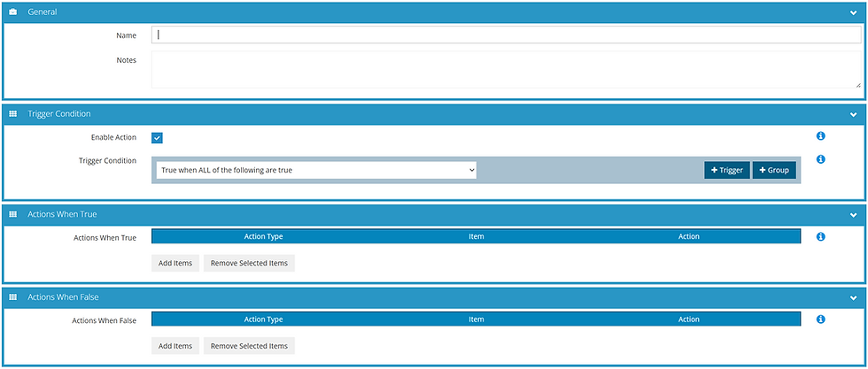Open info icon beside Trigger Condition dropdown row
868x369 pixels.
(821, 159)
